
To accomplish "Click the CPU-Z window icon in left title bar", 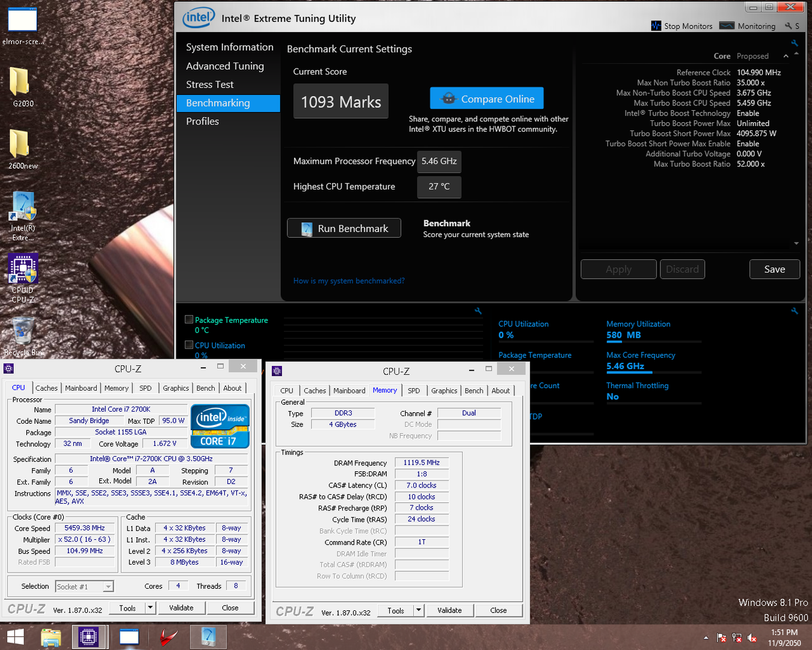I will click(x=8, y=368).
